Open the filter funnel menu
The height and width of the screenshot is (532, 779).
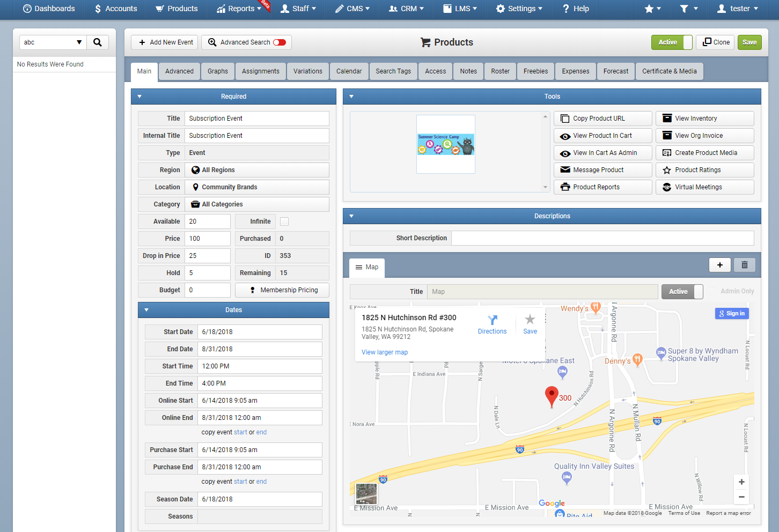tap(689, 9)
